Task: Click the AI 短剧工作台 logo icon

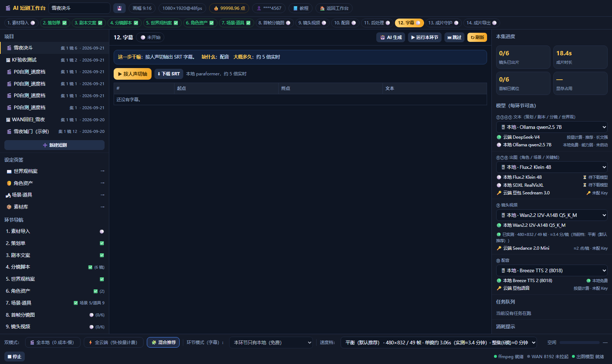Action: point(8,8)
